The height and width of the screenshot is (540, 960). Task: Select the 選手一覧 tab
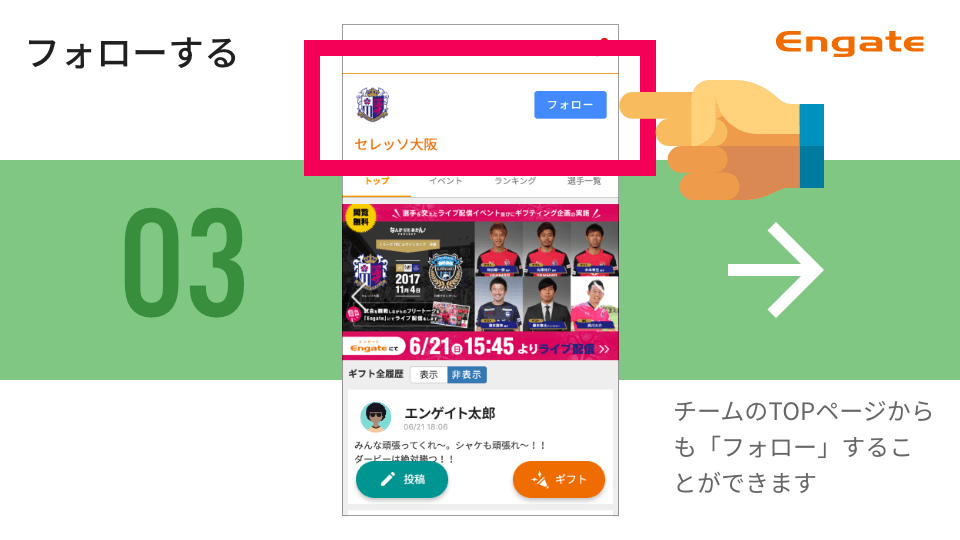tap(584, 181)
